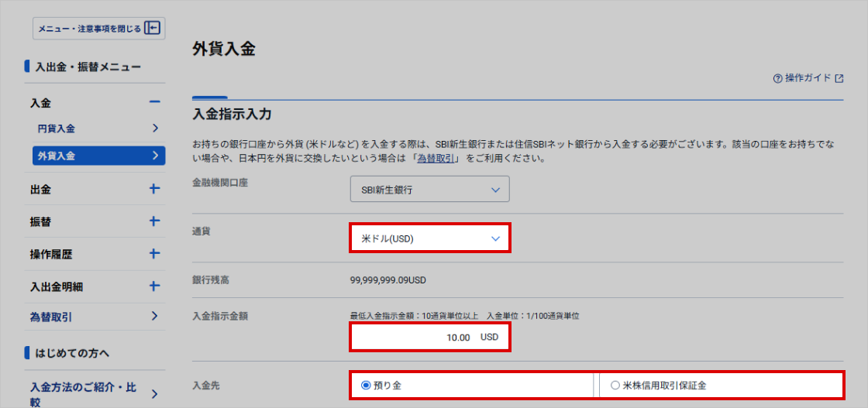This screenshot has width=868, height=408.
Task: Expand 入出金明細 with its plus icon
Action: click(154, 286)
